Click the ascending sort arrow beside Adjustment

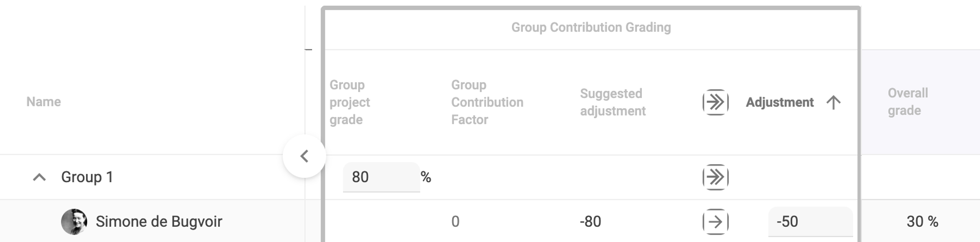(833, 102)
